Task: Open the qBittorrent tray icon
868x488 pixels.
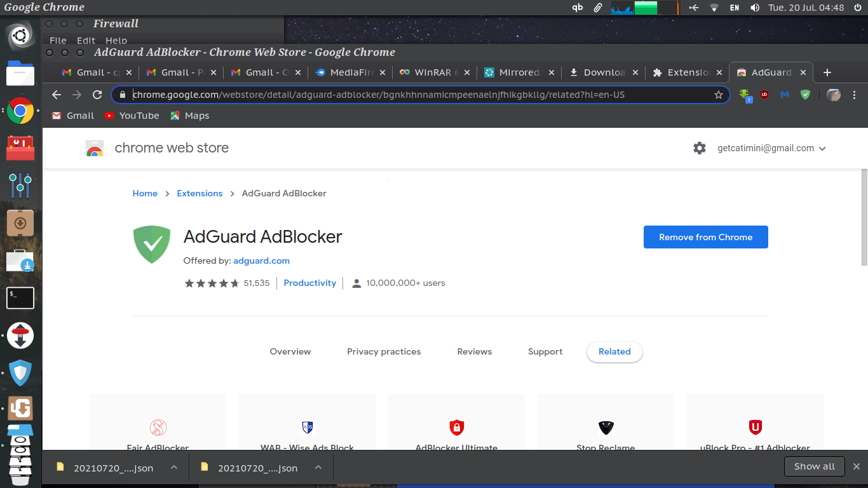Action: point(578,8)
